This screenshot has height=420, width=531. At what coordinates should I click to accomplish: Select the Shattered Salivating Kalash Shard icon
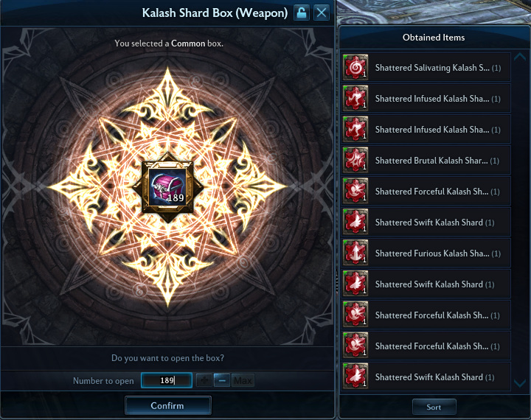point(355,67)
